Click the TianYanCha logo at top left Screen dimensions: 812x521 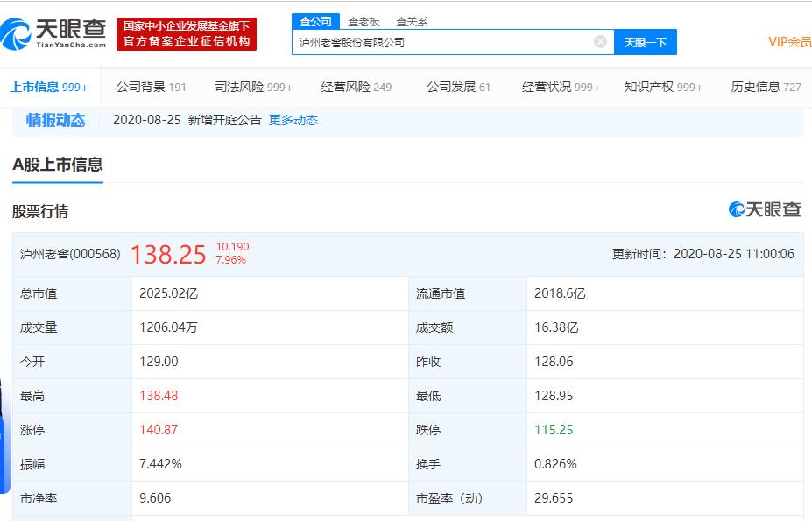pyautogui.click(x=53, y=33)
